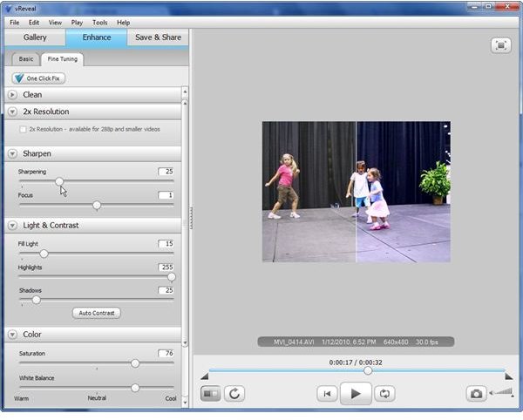Viewport: 523px width, 420px height.
Task: Click the right trim marker on timeline
Action: [x=509, y=376]
